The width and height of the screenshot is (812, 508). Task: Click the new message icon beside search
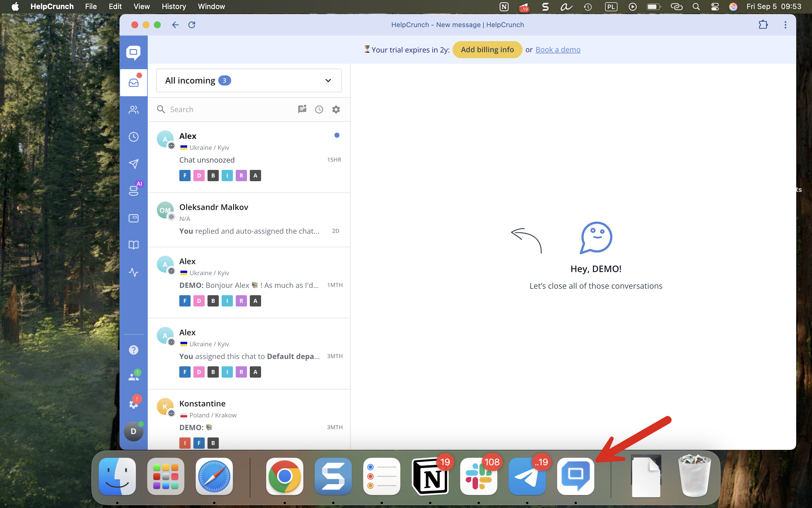coord(302,110)
